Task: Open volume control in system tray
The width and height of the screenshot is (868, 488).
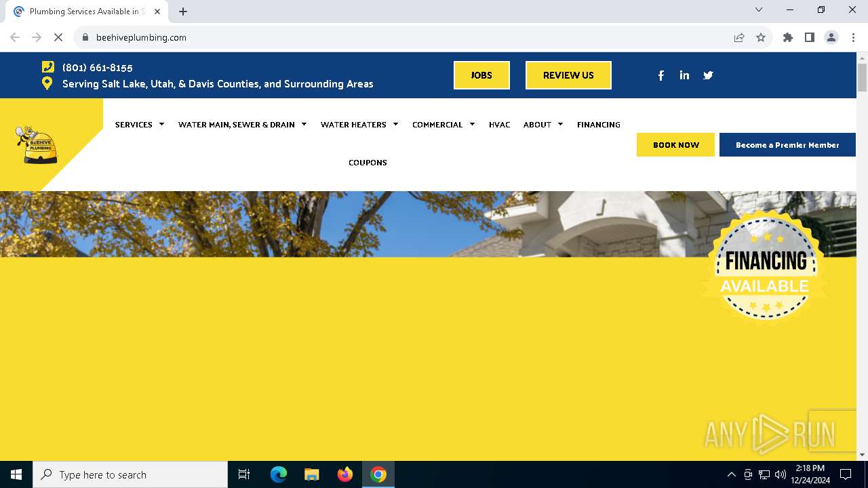Action: coord(781,474)
